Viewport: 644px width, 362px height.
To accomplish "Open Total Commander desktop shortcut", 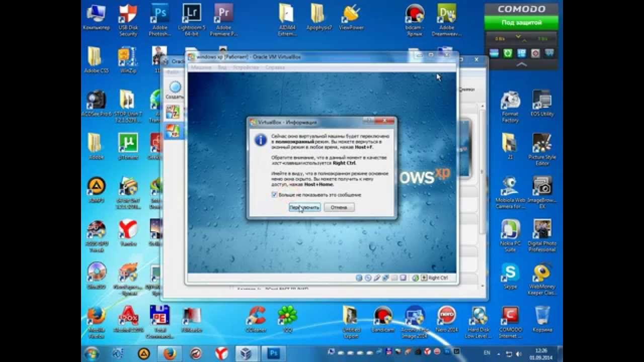I will point(159,322).
